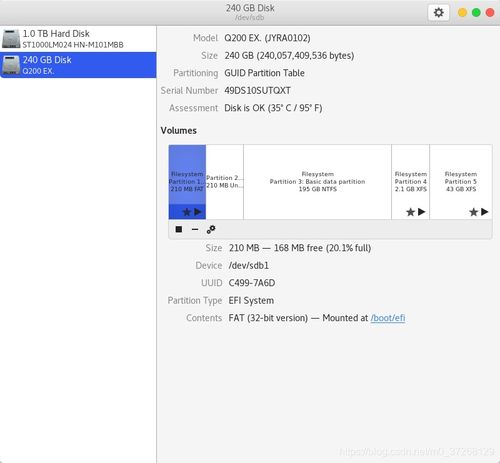Select Partition 4 2.1 GB XFS volume

coord(411,182)
